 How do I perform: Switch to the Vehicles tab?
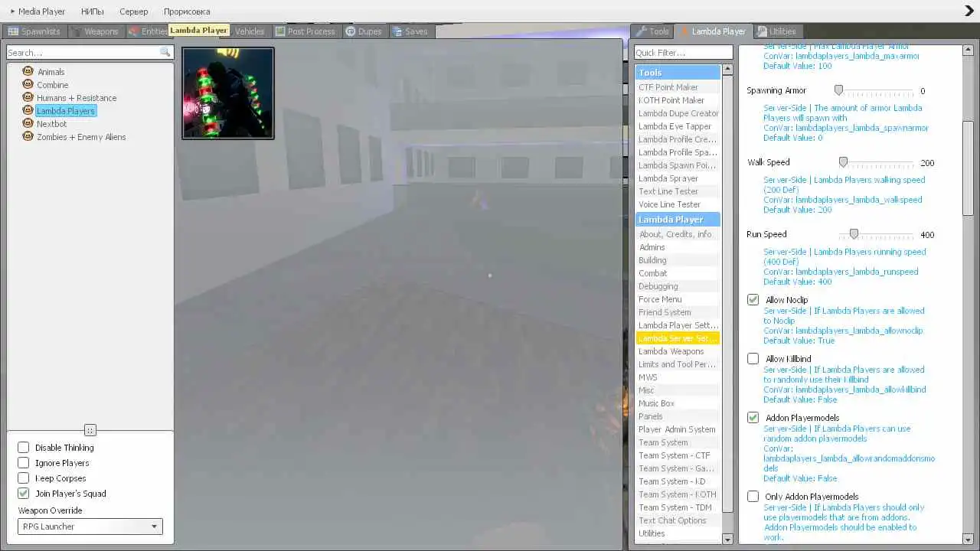[250, 31]
